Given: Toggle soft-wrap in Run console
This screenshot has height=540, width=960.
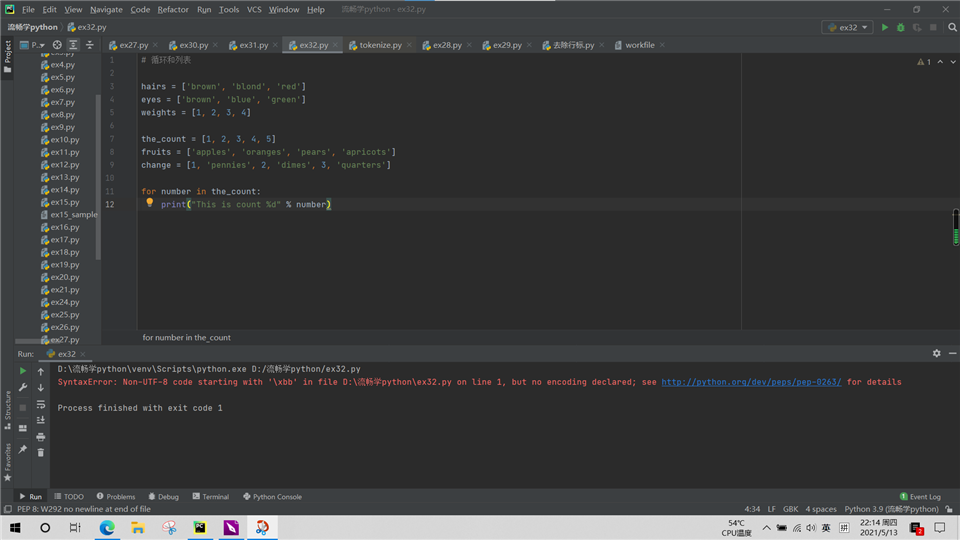Looking at the screenshot, I should [40, 404].
